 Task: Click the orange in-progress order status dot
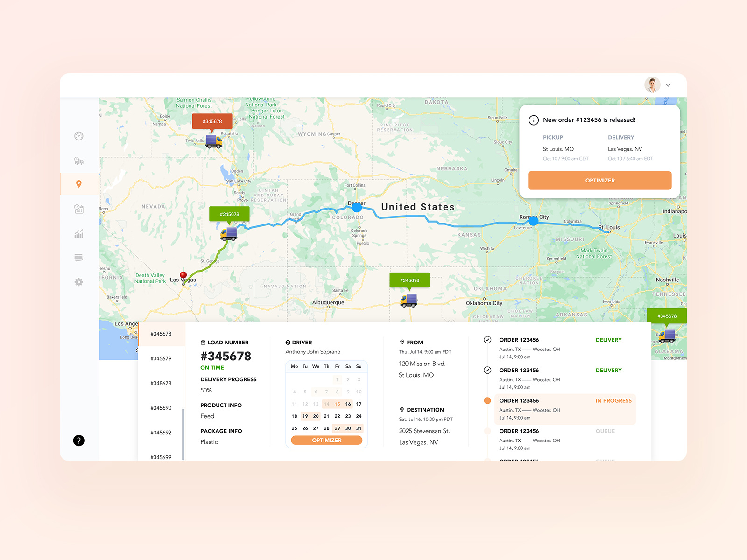point(487,400)
